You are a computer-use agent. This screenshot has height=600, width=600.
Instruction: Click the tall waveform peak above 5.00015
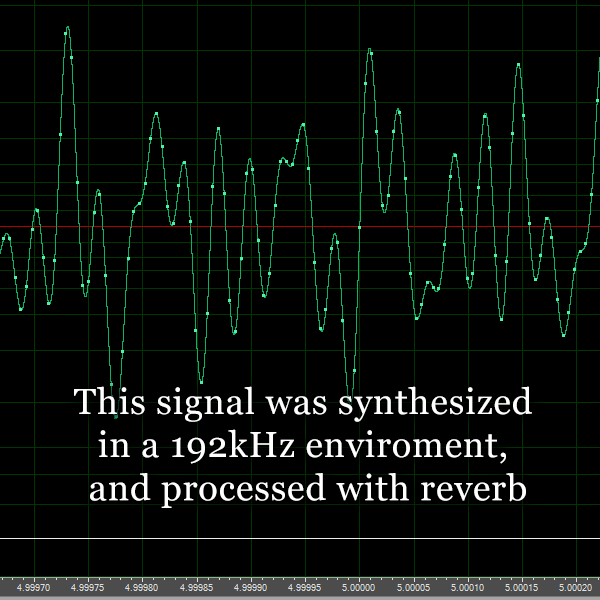[518, 65]
